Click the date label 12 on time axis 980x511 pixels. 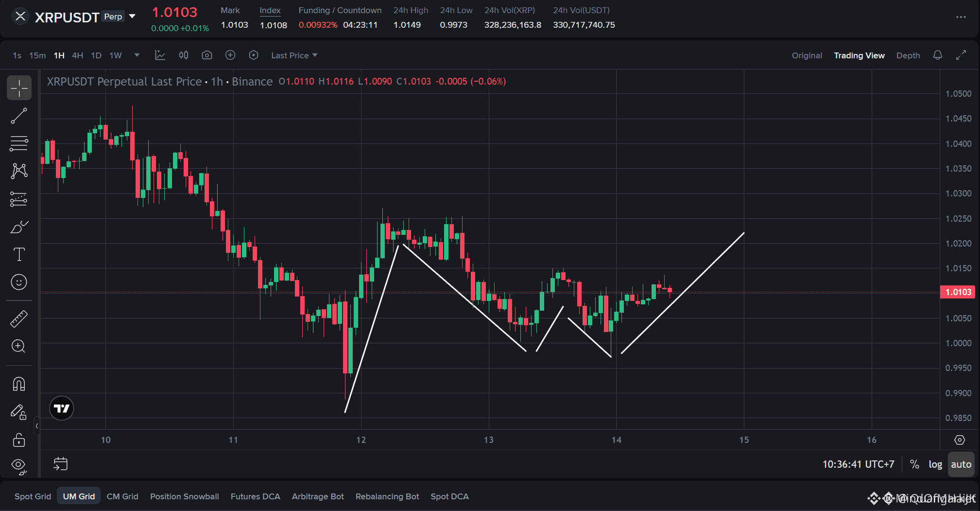[x=361, y=440]
